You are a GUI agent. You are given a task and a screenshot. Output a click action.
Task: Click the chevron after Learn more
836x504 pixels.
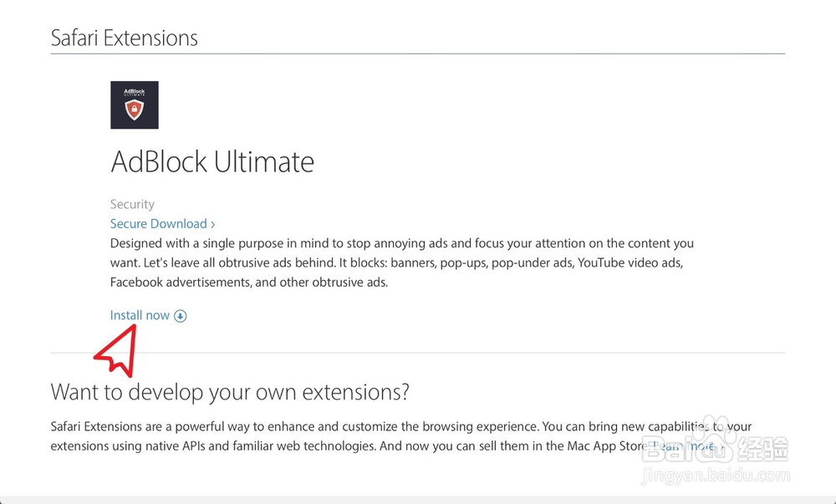[720, 446]
